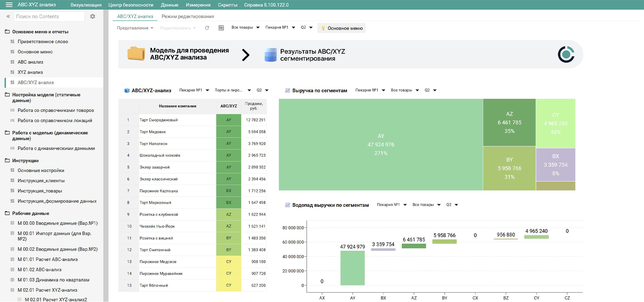Image resolution: width=644 pixels, height=302 pixels.
Task: Switch to Режим редактирования tab
Action: [188, 16]
